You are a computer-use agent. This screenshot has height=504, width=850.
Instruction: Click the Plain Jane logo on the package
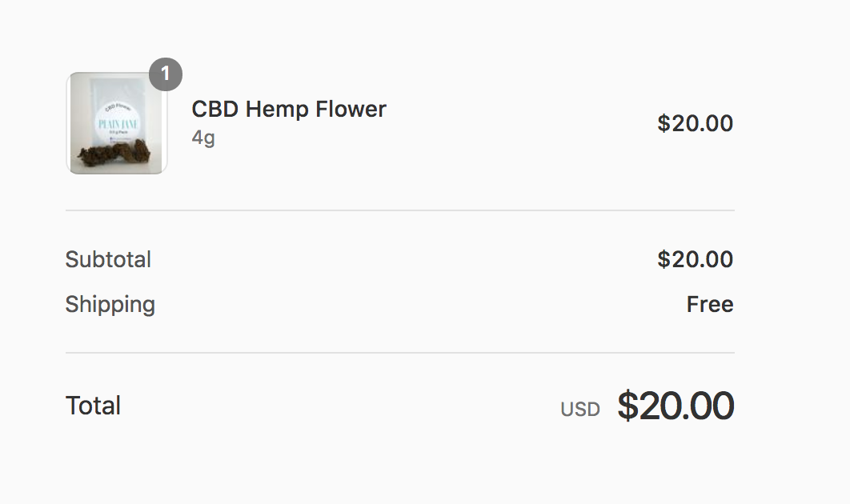pyautogui.click(x=118, y=124)
